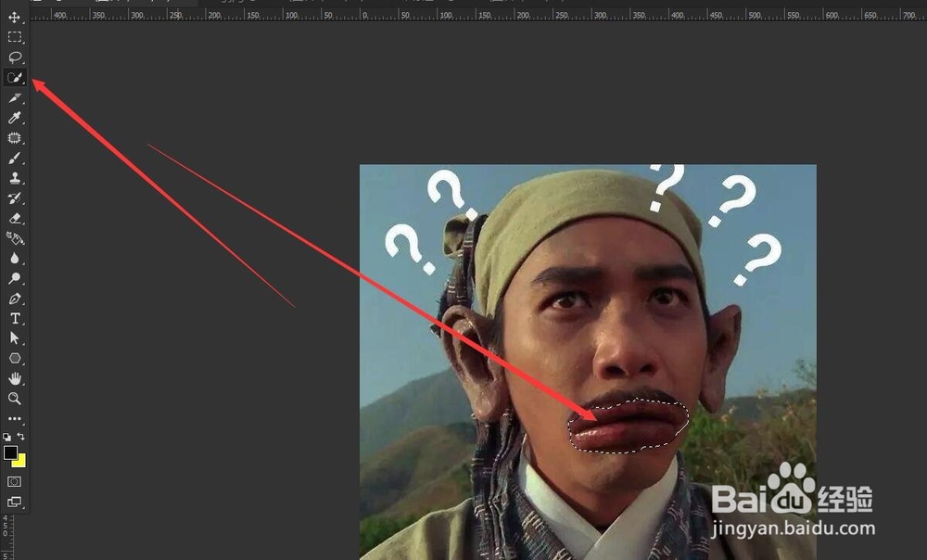
Task: Select the Zoom magnifier tool
Action: (14, 399)
